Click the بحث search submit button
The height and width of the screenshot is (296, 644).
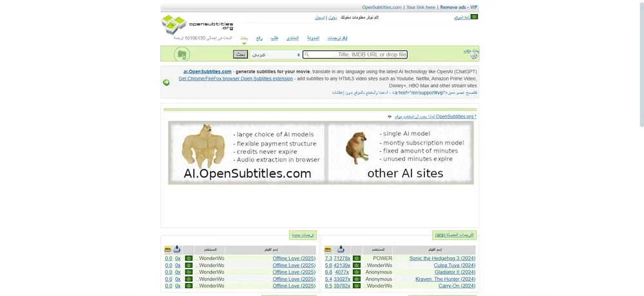coord(241,54)
